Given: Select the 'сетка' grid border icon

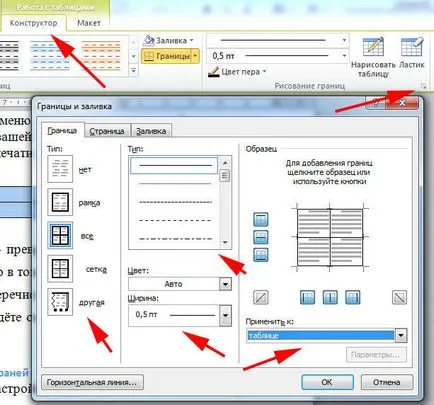Looking at the screenshot, I should 60,269.
